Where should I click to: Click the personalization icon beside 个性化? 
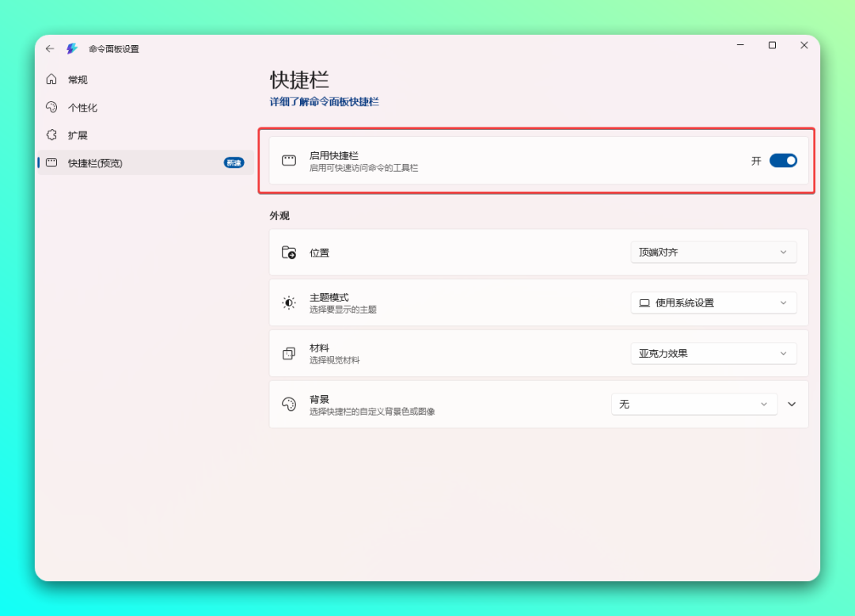(51, 107)
